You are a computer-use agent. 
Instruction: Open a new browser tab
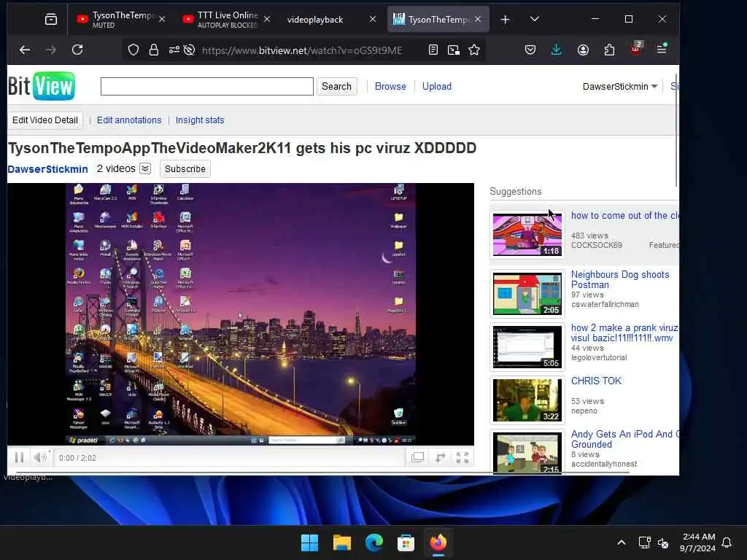pyautogui.click(x=506, y=19)
